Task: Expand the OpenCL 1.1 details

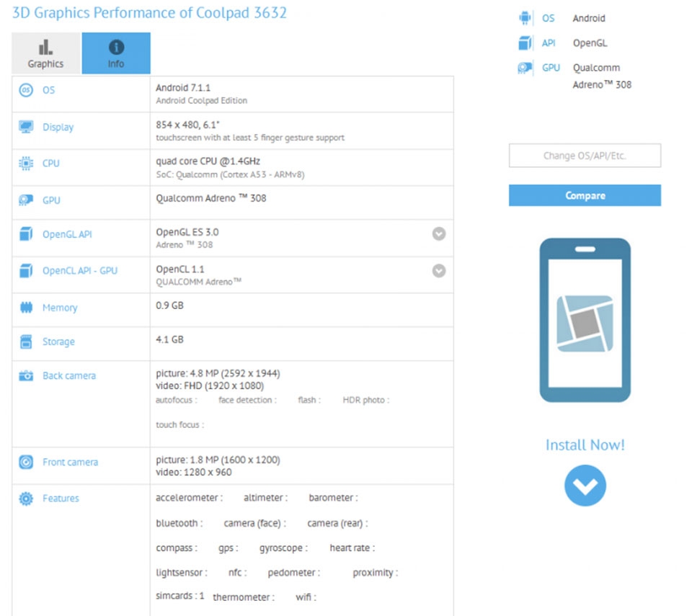Action: click(439, 270)
